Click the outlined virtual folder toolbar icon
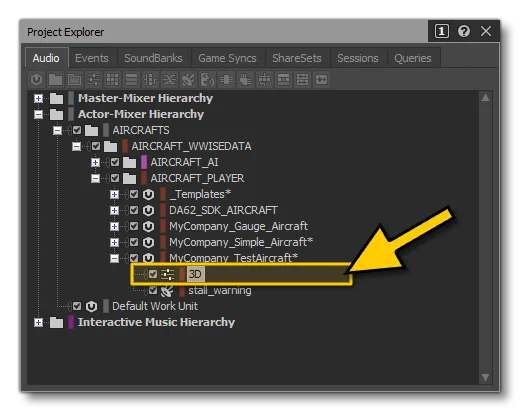The image size is (520, 412). click(x=74, y=80)
